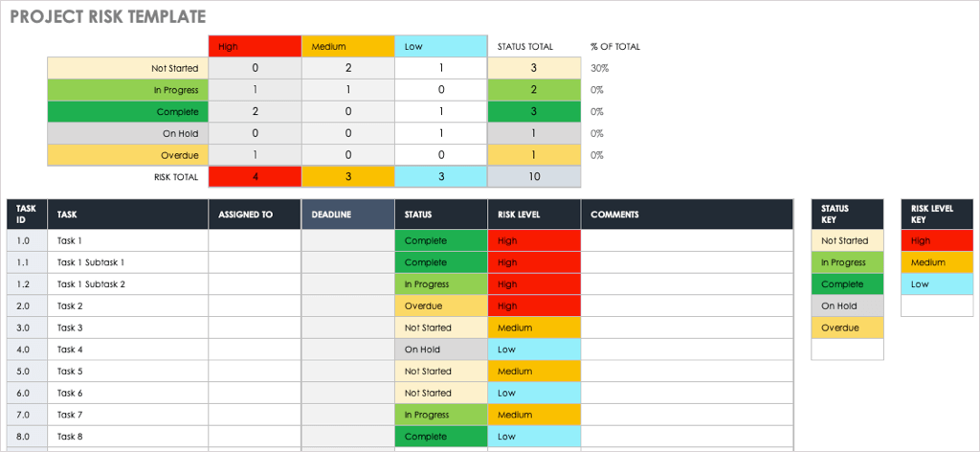Screen dimensions: 980x452
Task: Click the Assigned To cell for Task 5
Action: pos(255,372)
